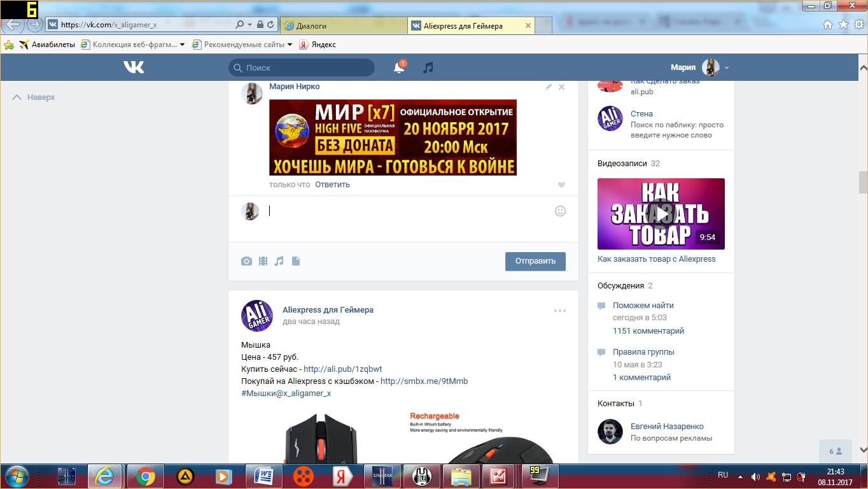Screen dimensions: 868x489
Task: Open the IE favorites star
Action: point(843,25)
